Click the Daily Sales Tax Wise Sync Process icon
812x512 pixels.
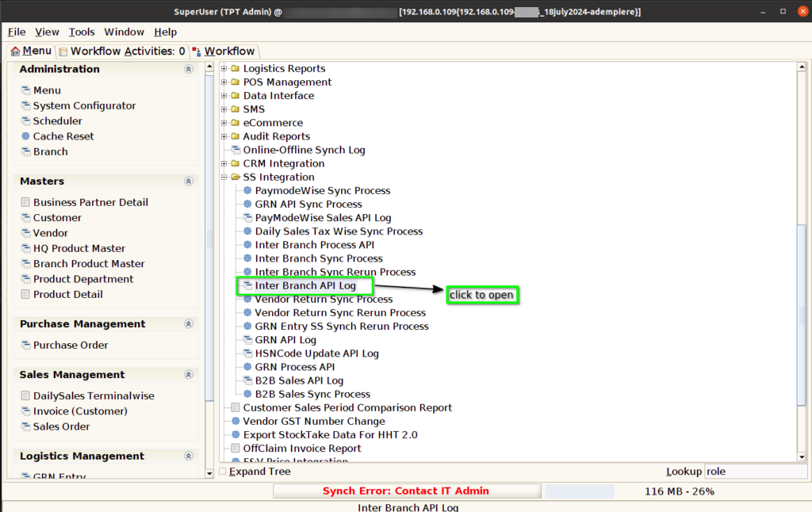tap(247, 231)
